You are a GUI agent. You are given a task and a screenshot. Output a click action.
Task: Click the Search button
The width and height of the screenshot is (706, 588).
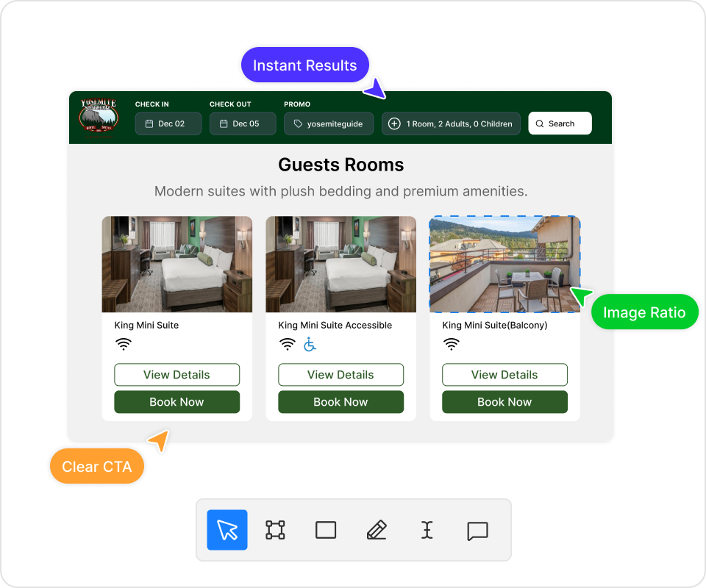(x=560, y=123)
